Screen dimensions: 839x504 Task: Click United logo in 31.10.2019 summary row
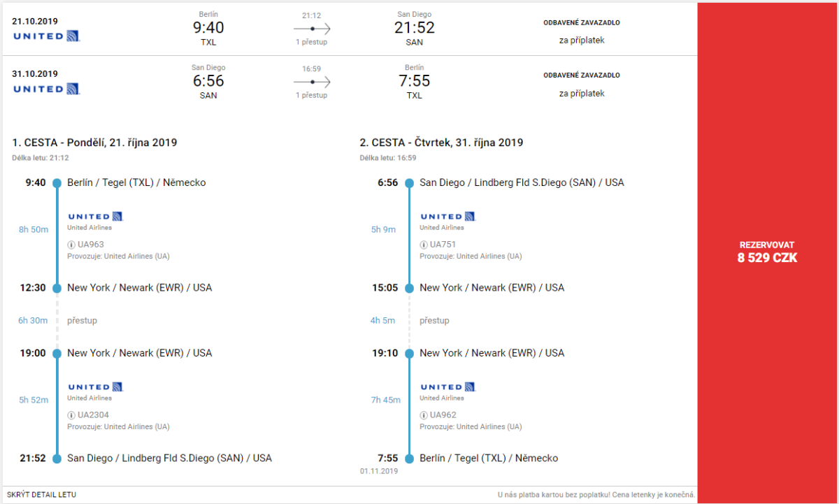coord(46,89)
